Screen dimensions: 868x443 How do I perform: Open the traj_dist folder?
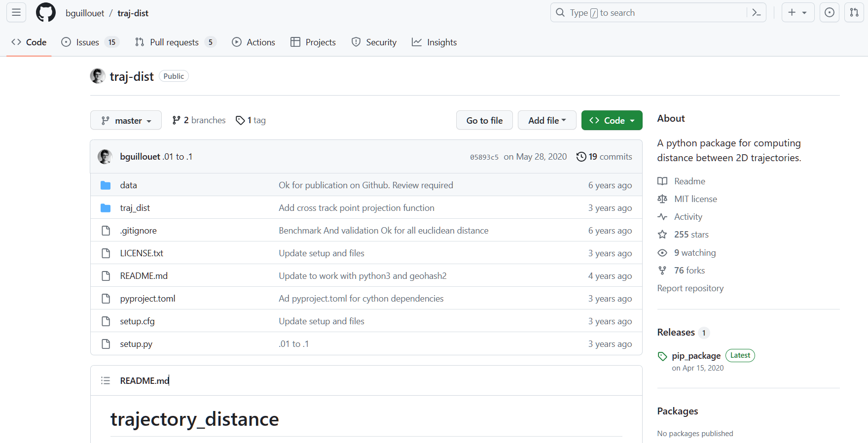[x=135, y=208]
